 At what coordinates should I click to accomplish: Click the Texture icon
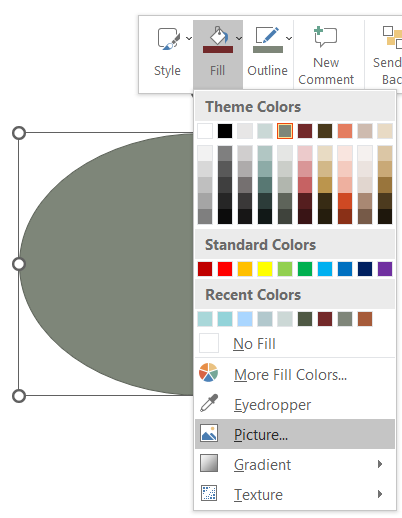(x=209, y=493)
